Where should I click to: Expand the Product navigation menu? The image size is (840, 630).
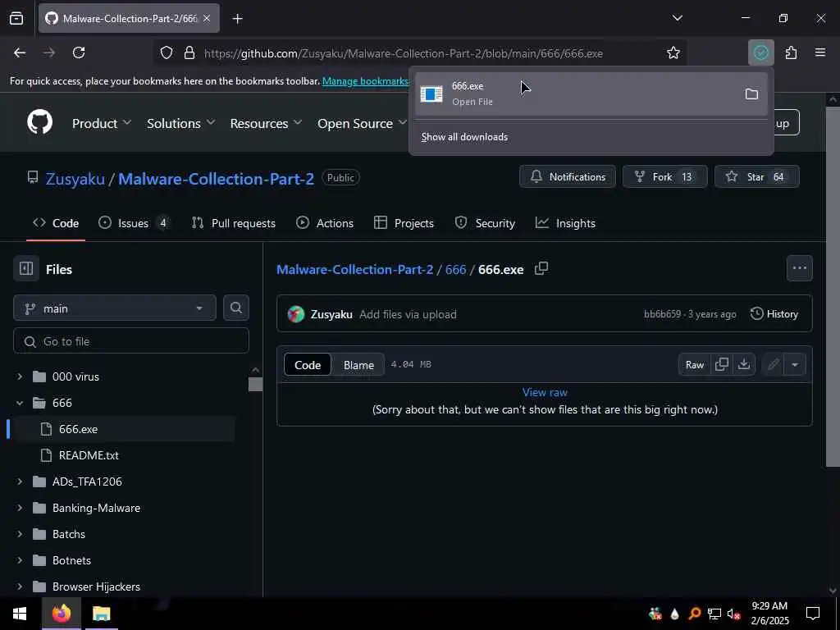point(101,123)
